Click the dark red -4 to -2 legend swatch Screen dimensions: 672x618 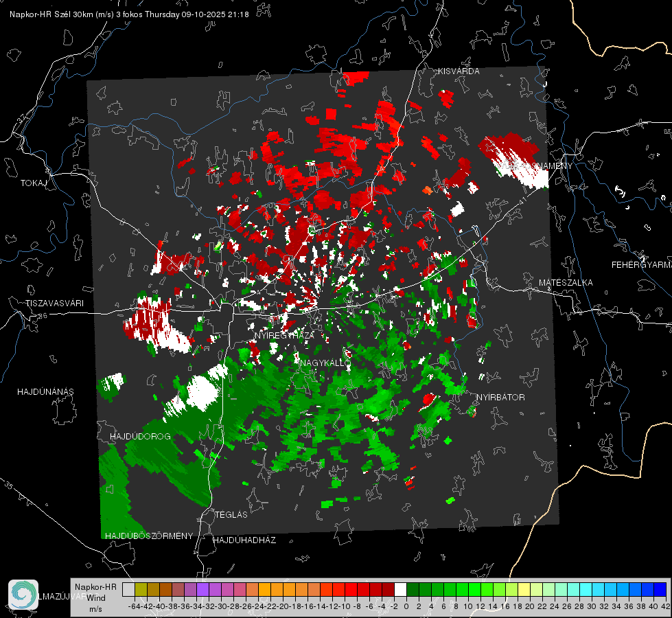[x=388, y=590]
